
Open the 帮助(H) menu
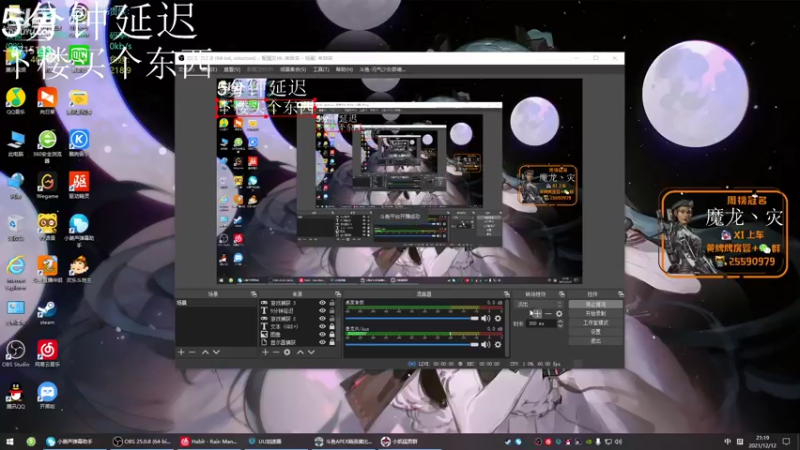pyautogui.click(x=344, y=69)
